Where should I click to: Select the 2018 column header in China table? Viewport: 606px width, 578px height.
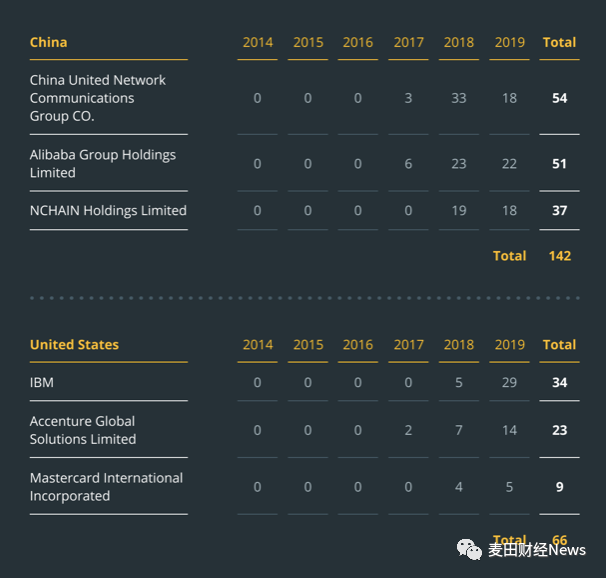(x=459, y=42)
